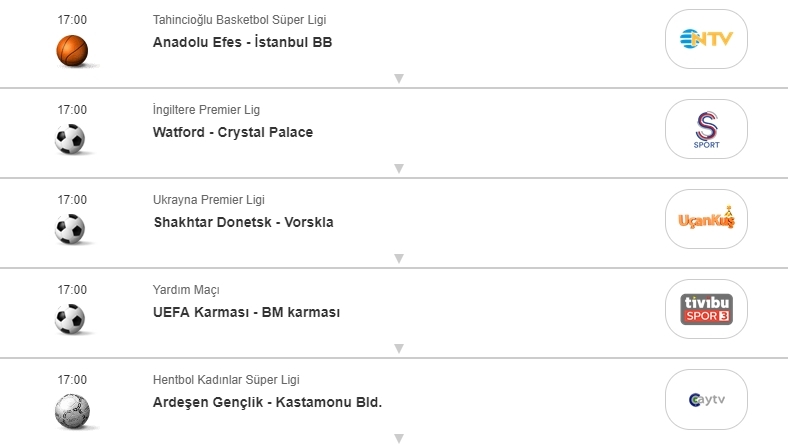Expand details under Watford - Crystal Palace
The width and height of the screenshot is (788, 445).
click(398, 168)
